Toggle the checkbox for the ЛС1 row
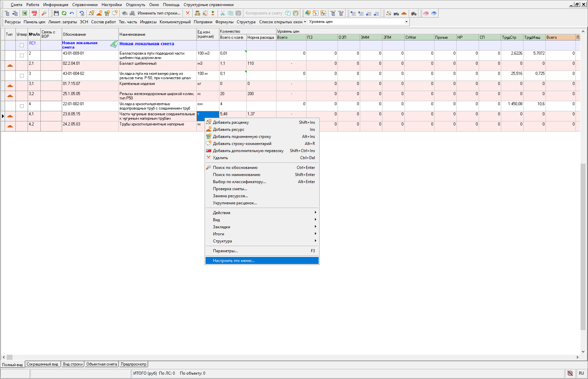 click(22, 45)
